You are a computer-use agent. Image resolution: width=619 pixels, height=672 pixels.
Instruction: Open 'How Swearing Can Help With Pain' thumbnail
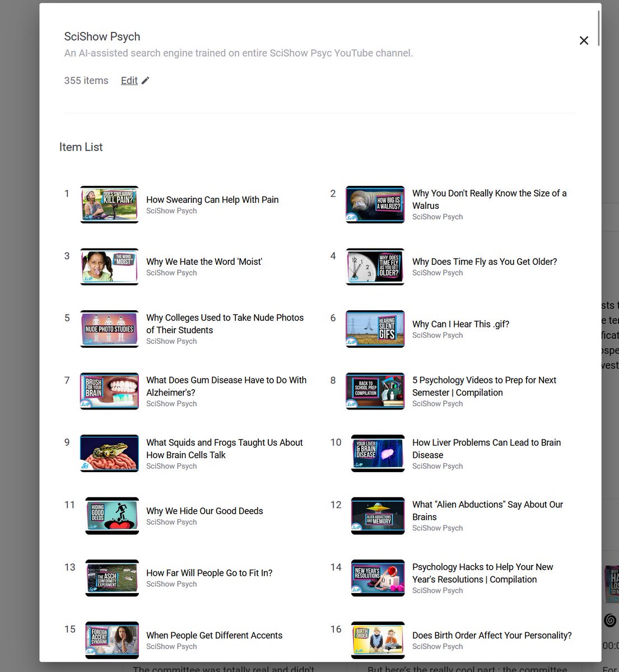109,204
